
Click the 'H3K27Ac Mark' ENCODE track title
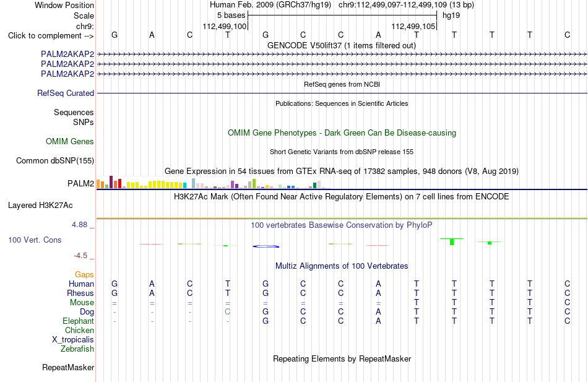click(x=342, y=197)
